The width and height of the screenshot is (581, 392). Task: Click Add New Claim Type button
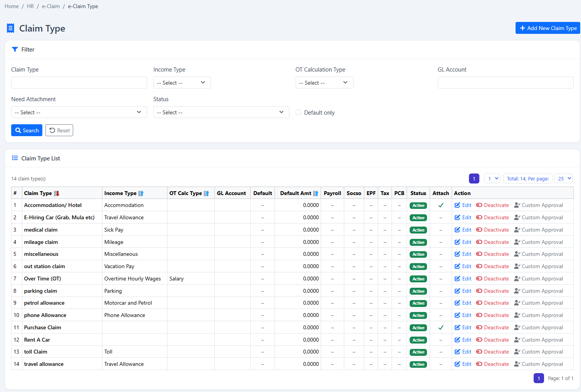[548, 28]
